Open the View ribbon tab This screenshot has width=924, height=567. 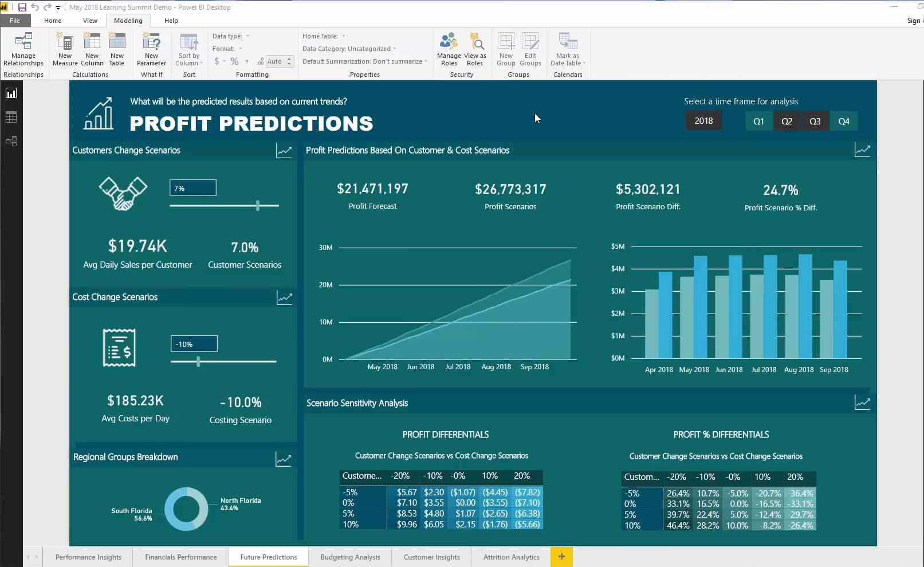click(x=90, y=21)
